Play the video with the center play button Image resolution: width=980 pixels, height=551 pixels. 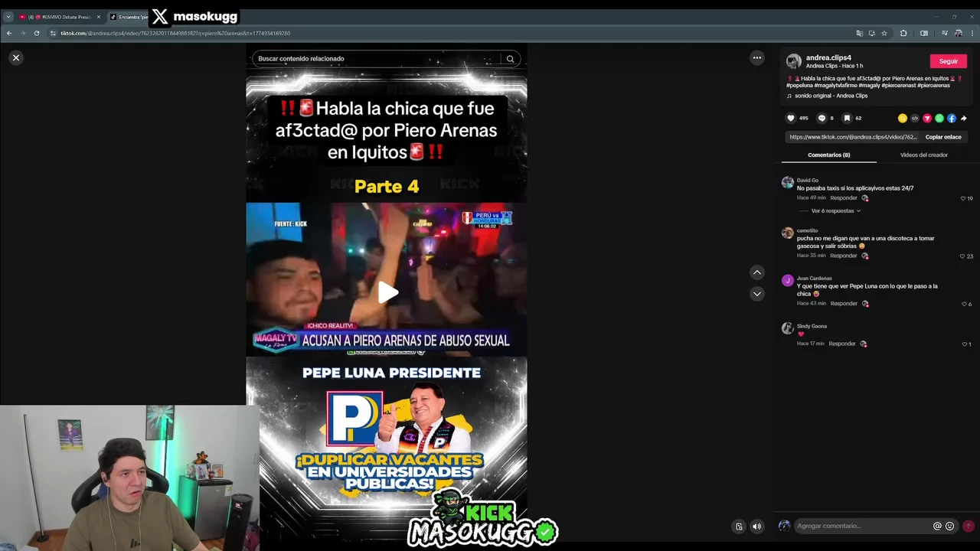(387, 292)
